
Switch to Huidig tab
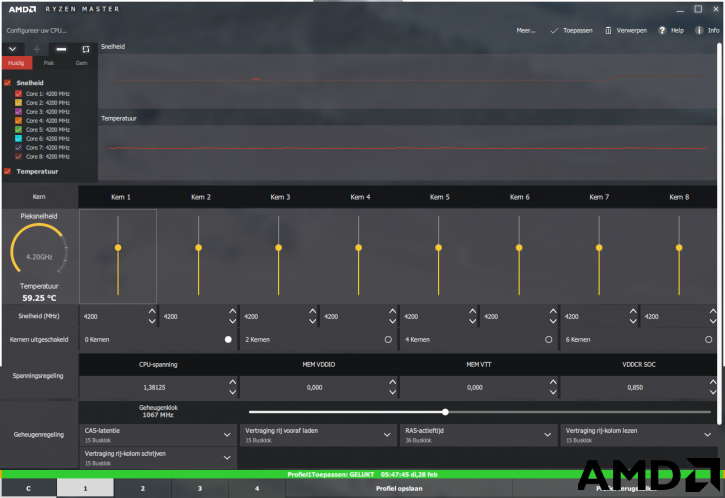(x=16, y=63)
